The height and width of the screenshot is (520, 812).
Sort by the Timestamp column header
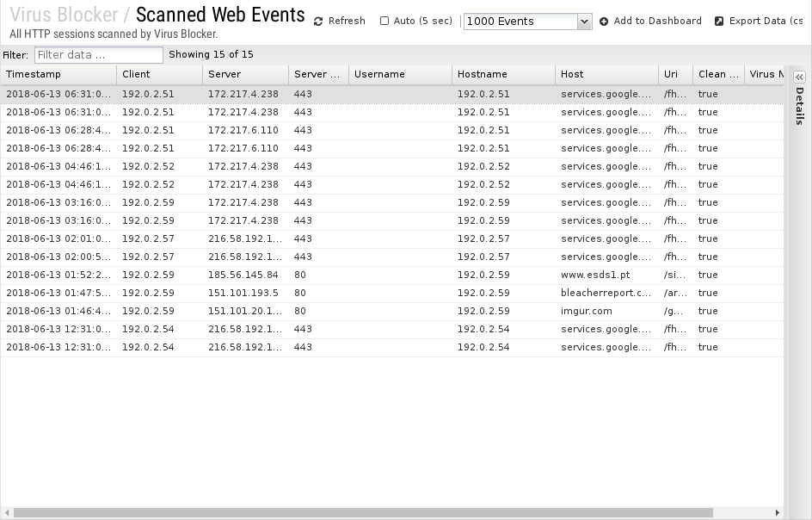coord(58,75)
